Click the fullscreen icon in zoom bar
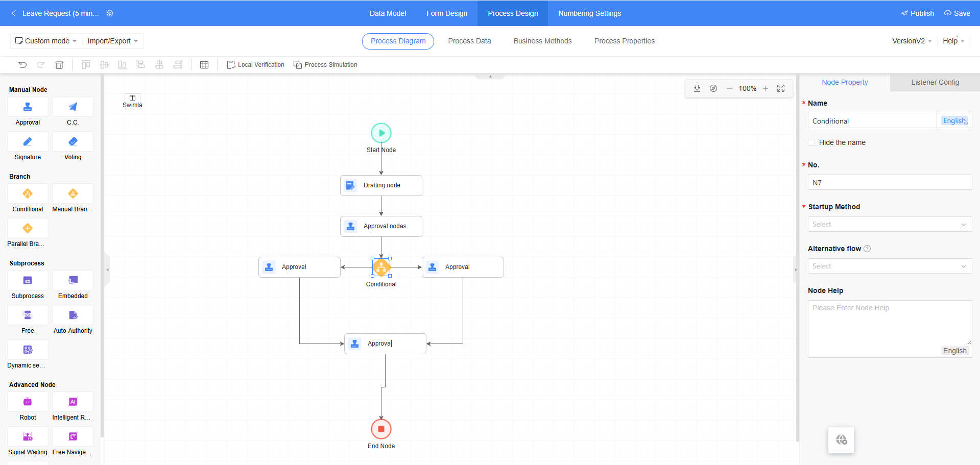This screenshot has height=465, width=980. [x=781, y=88]
